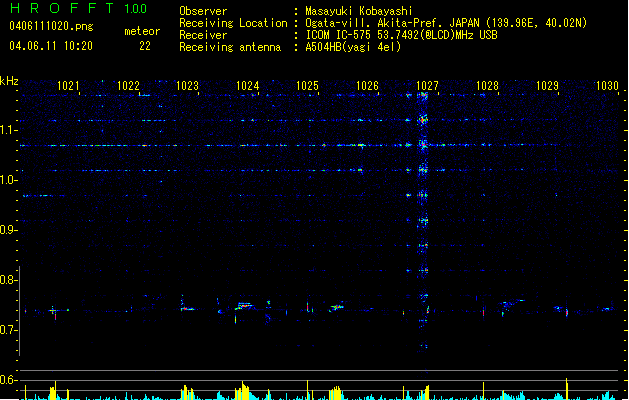Click the 1025 time axis marker

point(307,86)
